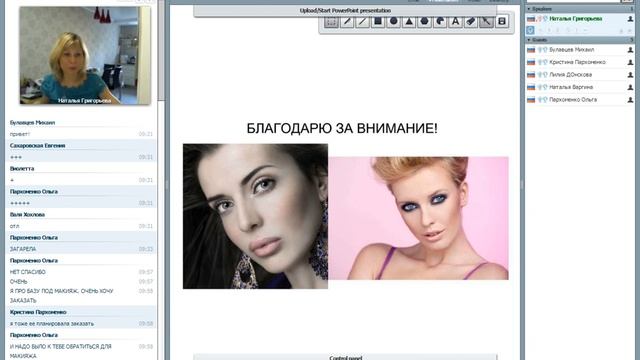Click chat message НЕТ СПАСИБО
The height and width of the screenshot is (360, 640).
[x=28, y=272]
